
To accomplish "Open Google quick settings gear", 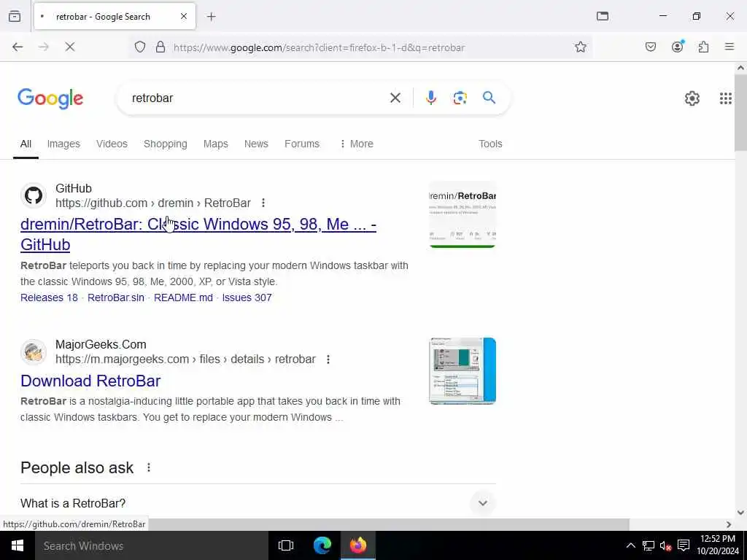I will [x=692, y=98].
